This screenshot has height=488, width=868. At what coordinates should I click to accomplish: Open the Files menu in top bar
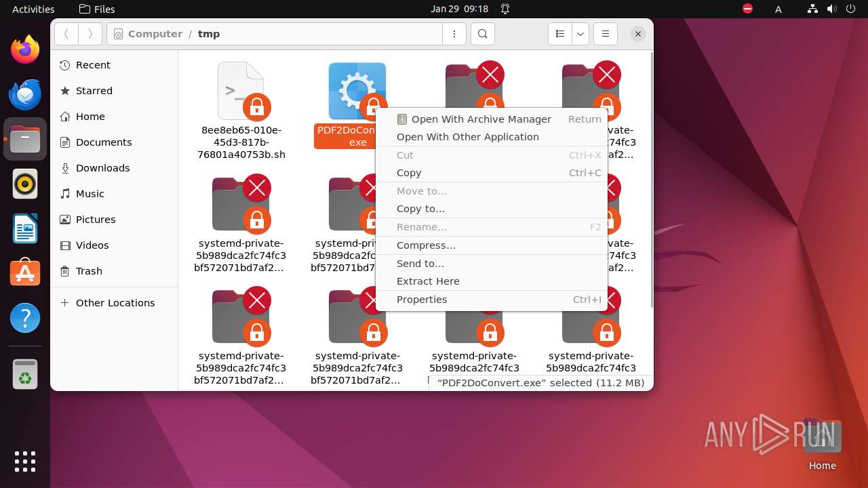(97, 9)
